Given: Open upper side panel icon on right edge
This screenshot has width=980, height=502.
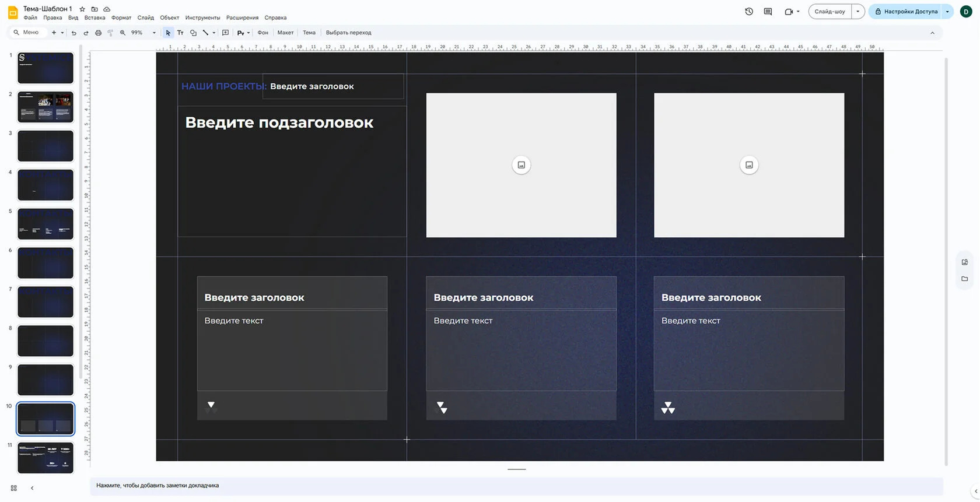Looking at the screenshot, I should coord(965,262).
